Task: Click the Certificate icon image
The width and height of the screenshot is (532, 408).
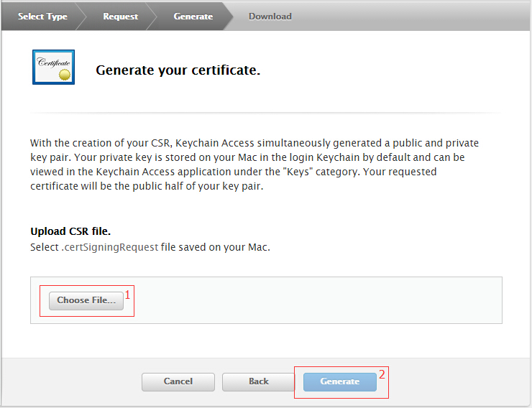Action: tap(54, 67)
